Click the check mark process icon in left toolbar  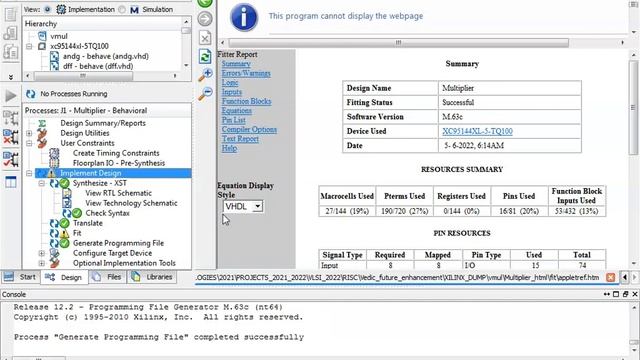[11, 160]
